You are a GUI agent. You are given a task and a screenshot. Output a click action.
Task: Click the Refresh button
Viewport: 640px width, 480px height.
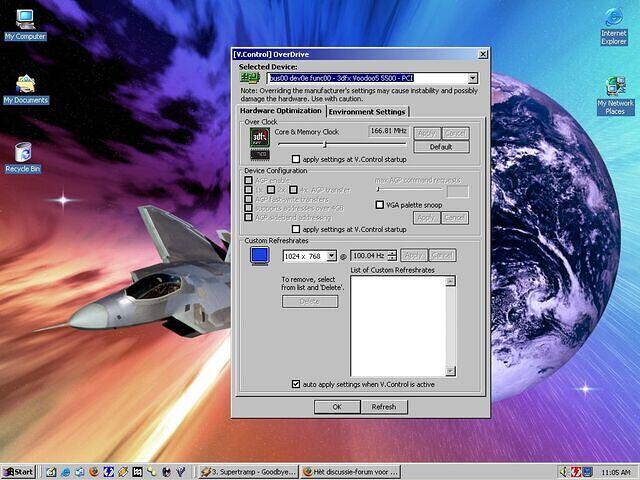point(384,407)
